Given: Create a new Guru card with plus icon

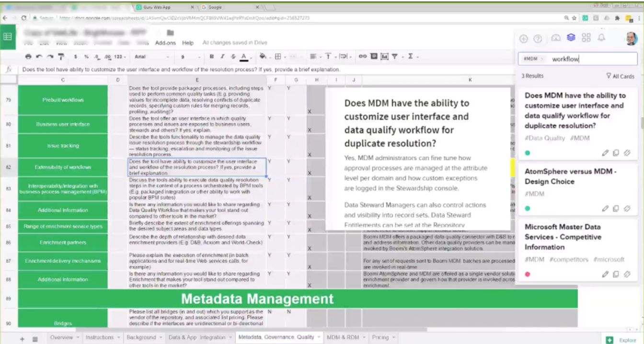Looking at the screenshot, I should pos(523,38).
